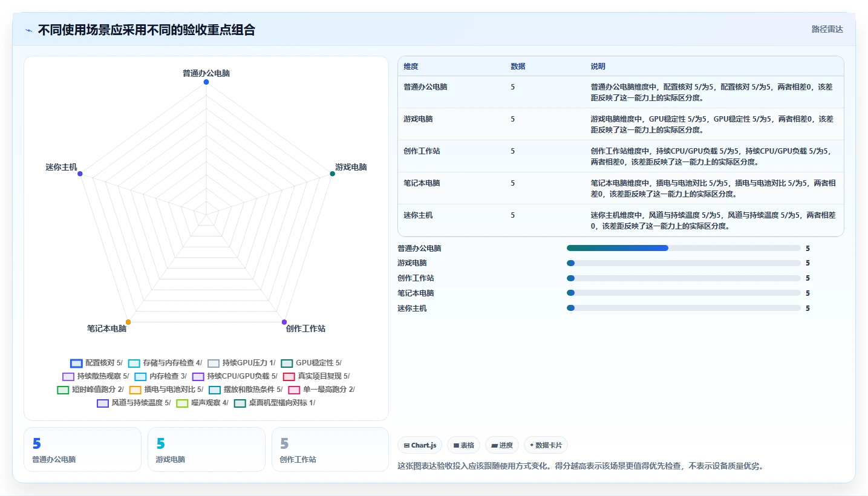Viewport: 868px width, 496px height.
Task: Click the orange 插电与电池对比 legend swatch
Action: [135, 390]
